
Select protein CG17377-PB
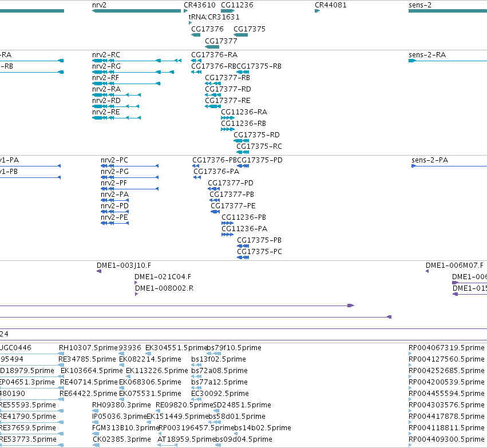click(x=232, y=195)
